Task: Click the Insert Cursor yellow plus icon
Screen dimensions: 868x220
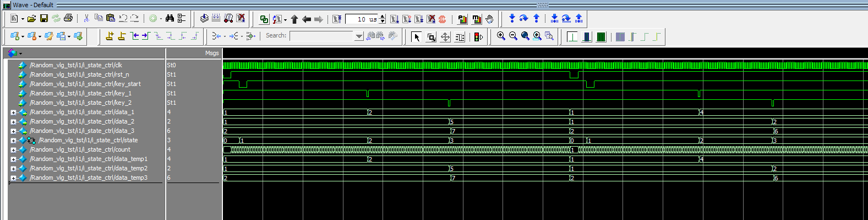Action: [x=110, y=36]
